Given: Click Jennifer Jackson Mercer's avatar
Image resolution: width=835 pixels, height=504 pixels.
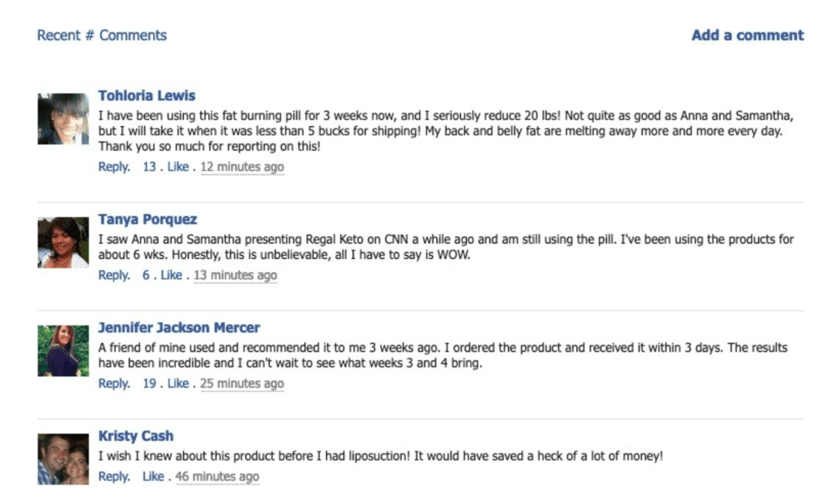Looking at the screenshot, I should [x=63, y=351].
